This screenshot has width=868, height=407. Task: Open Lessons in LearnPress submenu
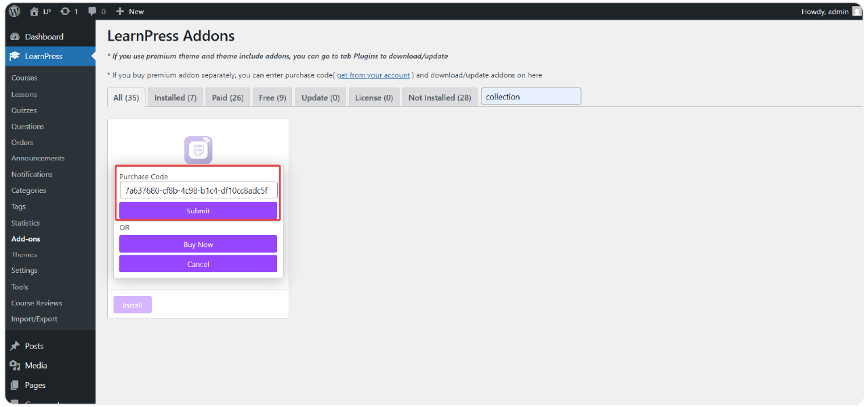[x=24, y=94]
